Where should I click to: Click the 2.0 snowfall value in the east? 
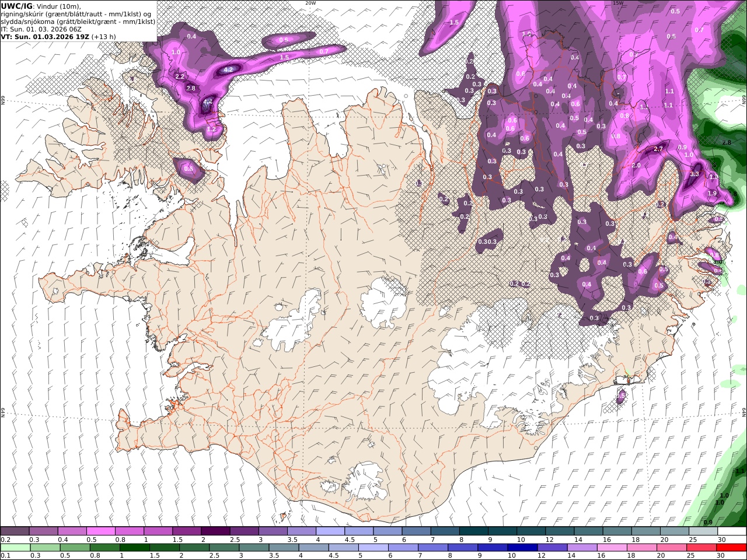tap(636, 165)
